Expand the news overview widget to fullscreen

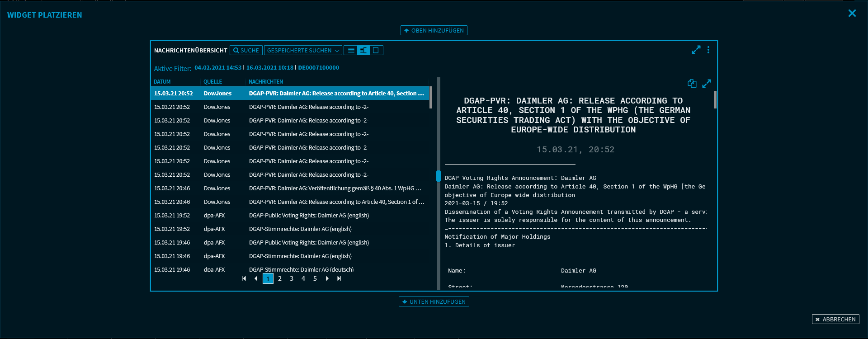(x=696, y=50)
